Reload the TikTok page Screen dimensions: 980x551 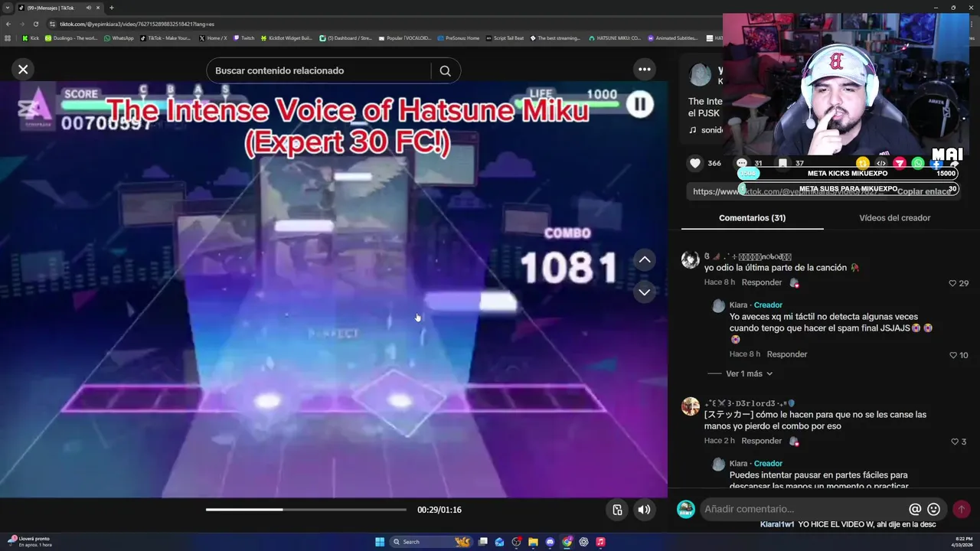(x=35, y=24)
